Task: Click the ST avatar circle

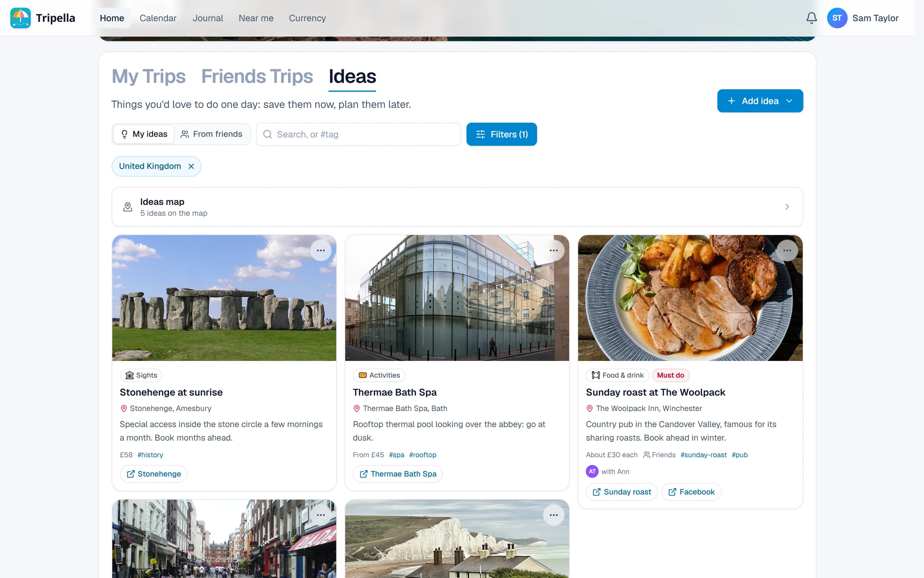Action: point(837,18)
